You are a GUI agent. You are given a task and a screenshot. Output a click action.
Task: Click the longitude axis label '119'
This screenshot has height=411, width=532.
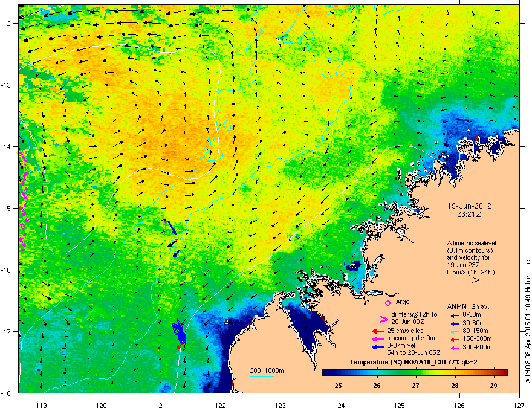42,405
